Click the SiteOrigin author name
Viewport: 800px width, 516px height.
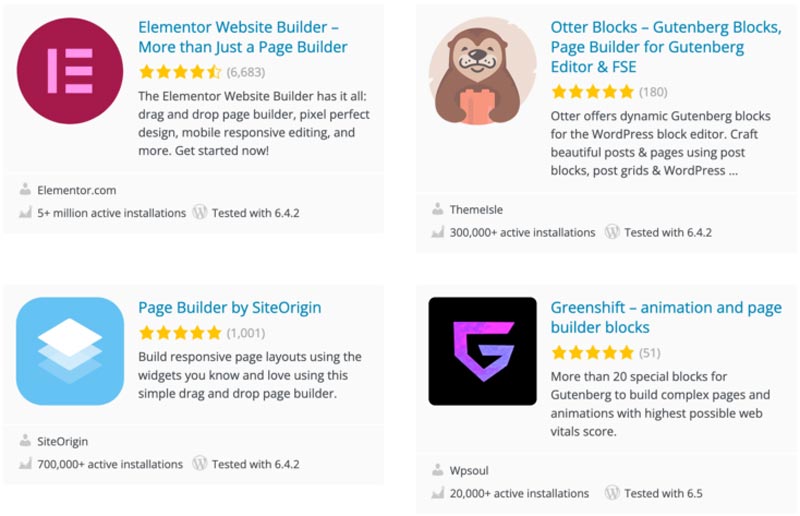[x=63, y=441]
